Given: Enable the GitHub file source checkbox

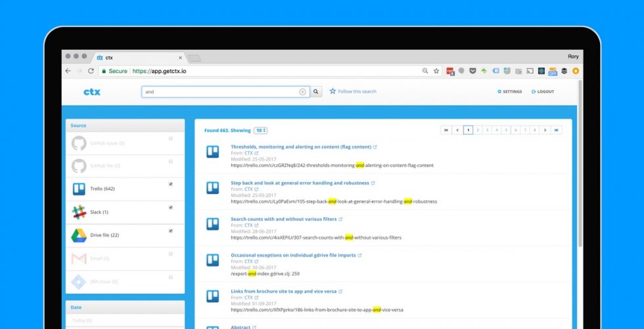Looking at the screenshot, I should click(171, 161).
